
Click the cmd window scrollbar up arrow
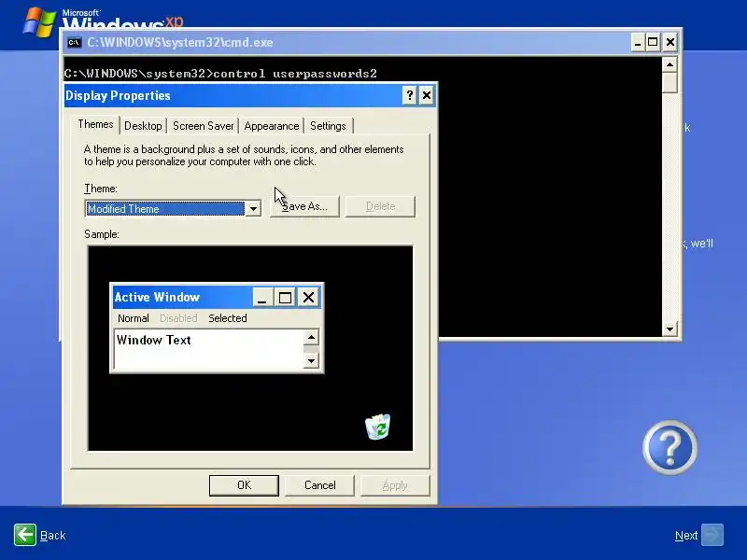pyautogui.click(x=669, y=64)
